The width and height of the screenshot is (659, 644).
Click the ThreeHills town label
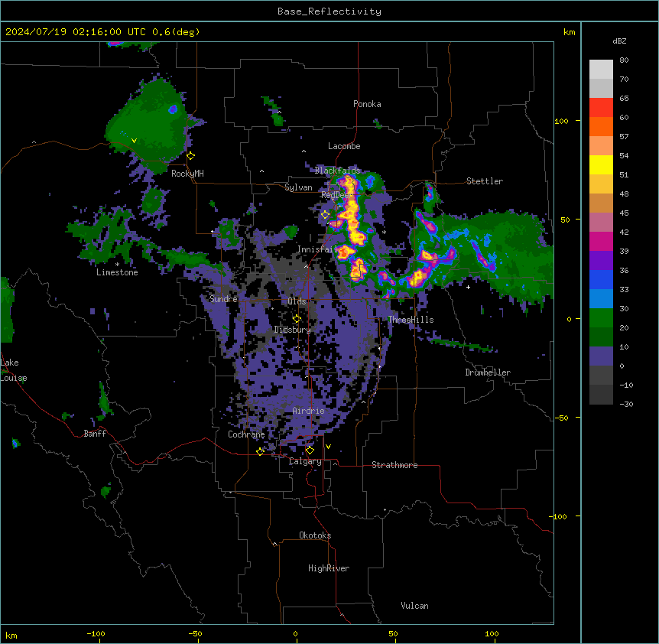[411, 320]
